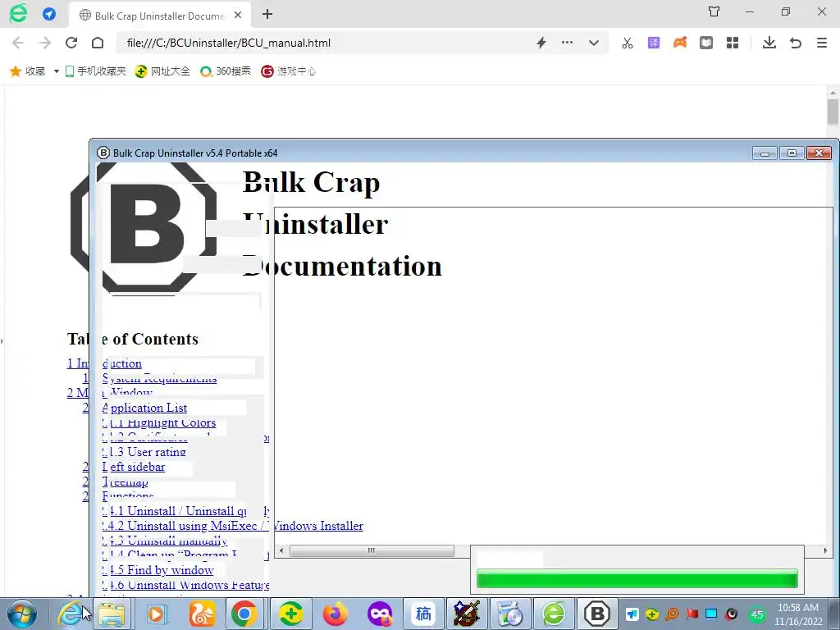Open the 网址大全 bookmark
The height and width of the screenshot is (630, 840).
pos(162,71)
